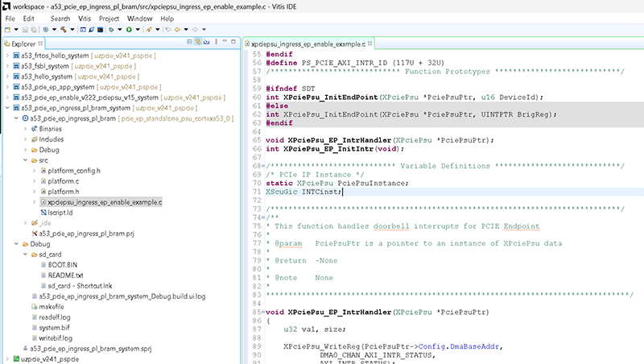Collapse the Variable Definitions comment fold at line 68

click(263, 166)
